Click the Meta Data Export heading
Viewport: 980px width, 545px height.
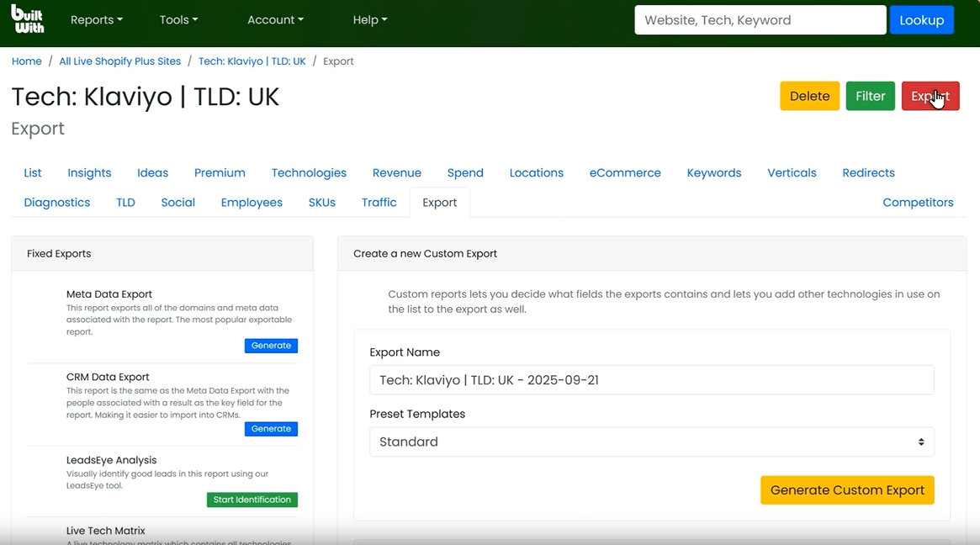click(x=109, y=294)
